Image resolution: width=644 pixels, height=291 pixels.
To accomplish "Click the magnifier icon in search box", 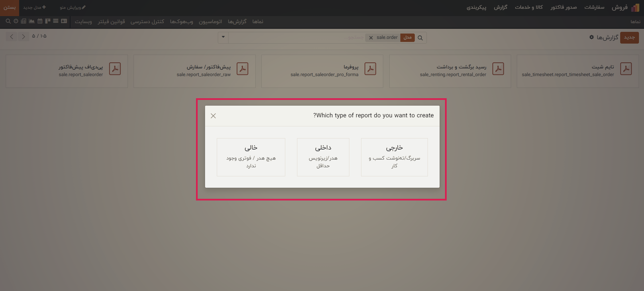I will [420, 38].
